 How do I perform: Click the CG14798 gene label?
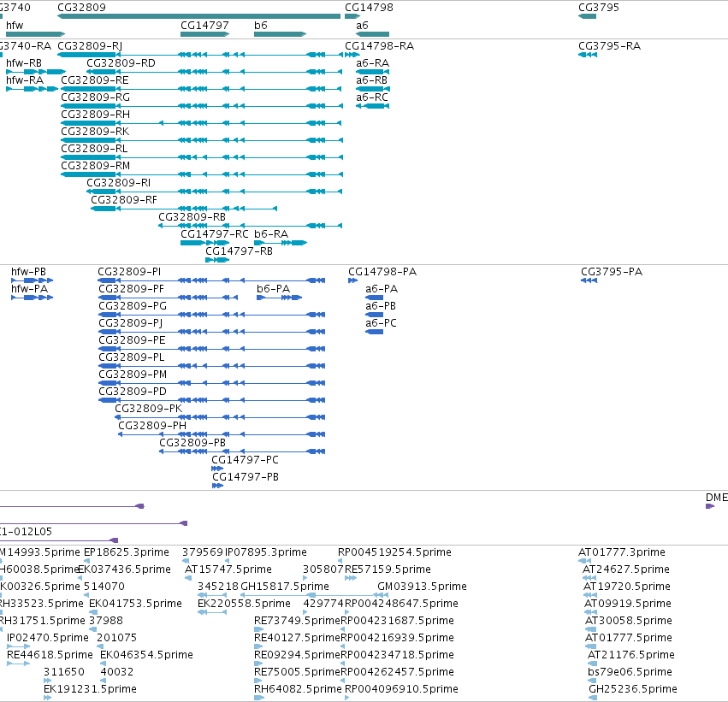(x=369, y=8)
